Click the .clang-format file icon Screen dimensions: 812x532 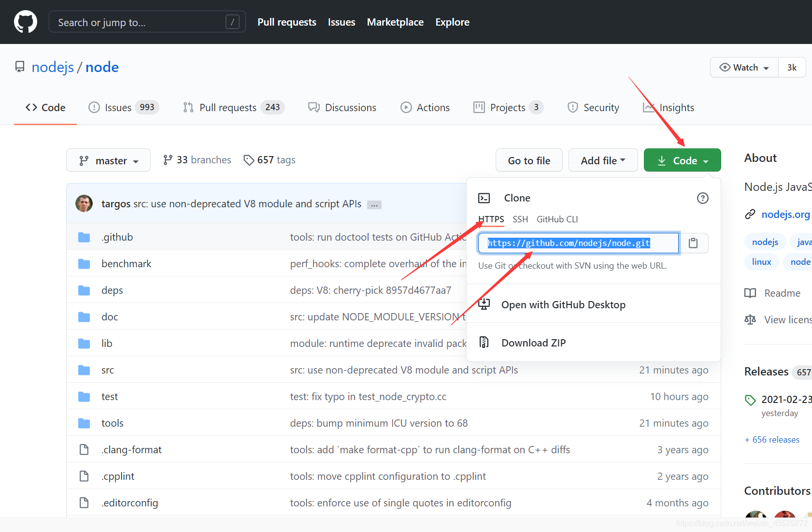point(84,450)
